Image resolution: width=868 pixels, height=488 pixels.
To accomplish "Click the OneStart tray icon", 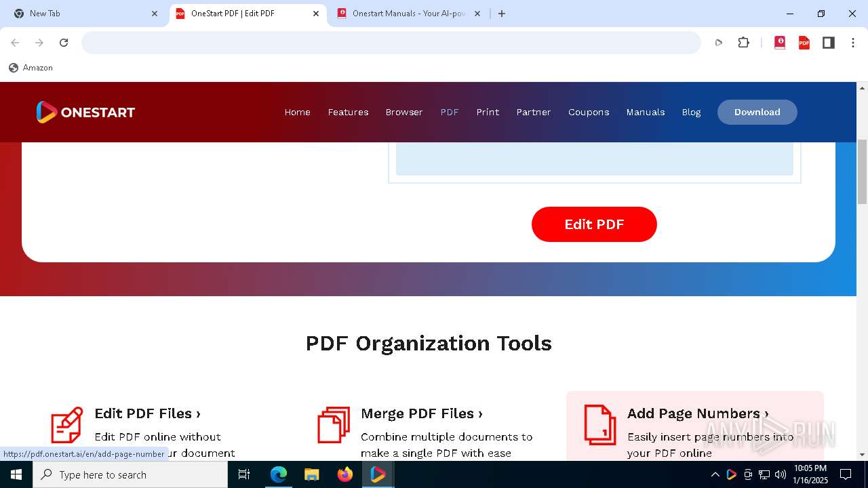I will coord(731,474).
